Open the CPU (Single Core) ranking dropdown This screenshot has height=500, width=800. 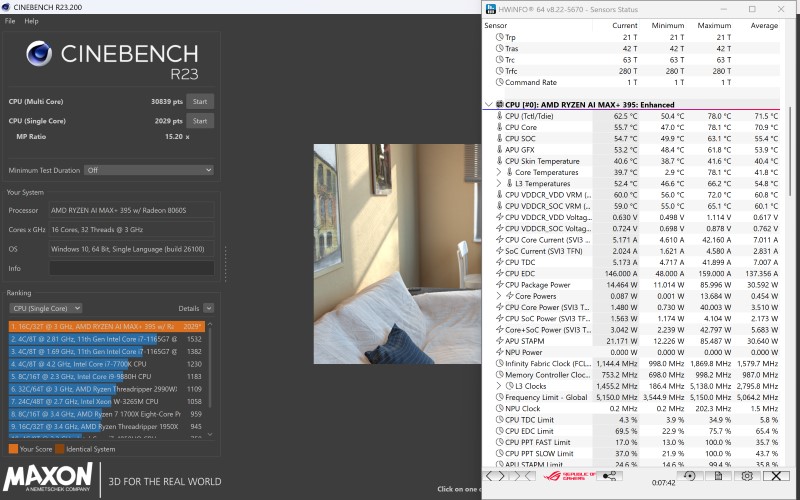tap(46, 308)
